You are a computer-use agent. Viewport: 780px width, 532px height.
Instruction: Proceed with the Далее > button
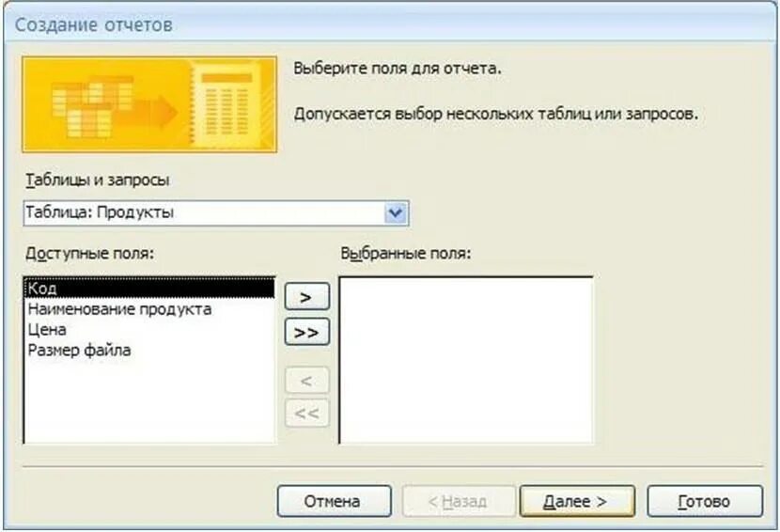(577, 501)
